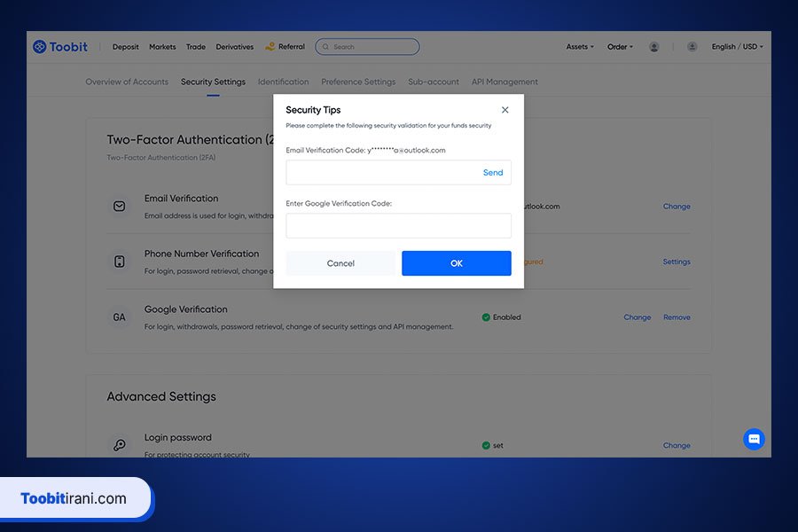Click the Phone Number Verification icon
Image resolution: width=798 pixels, height=532 pixels.
click(119, 262)
